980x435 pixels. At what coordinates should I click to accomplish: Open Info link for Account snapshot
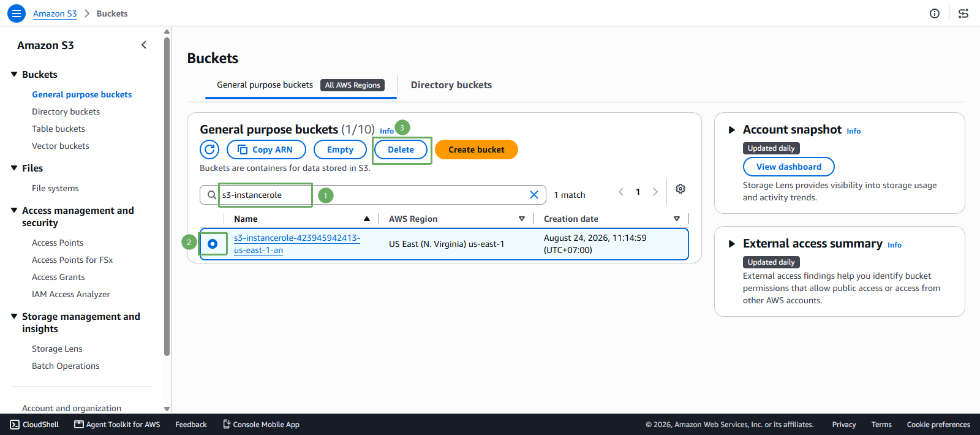tap(854, 131)
